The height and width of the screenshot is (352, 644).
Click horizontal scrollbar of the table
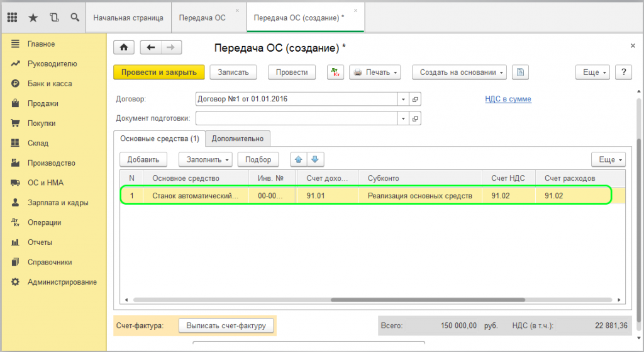click(428, 300)
